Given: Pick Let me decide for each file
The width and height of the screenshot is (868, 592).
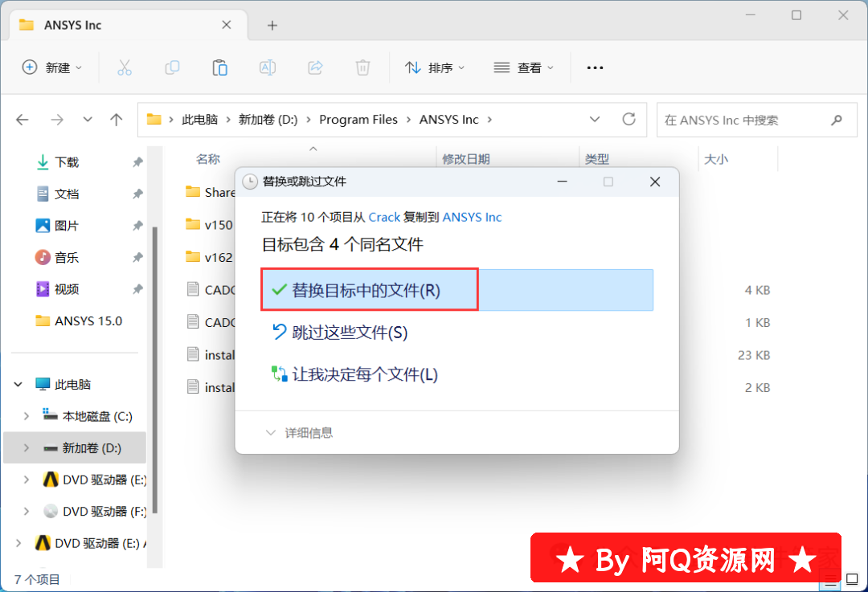Looking at the screenshot, I should 364,374.
